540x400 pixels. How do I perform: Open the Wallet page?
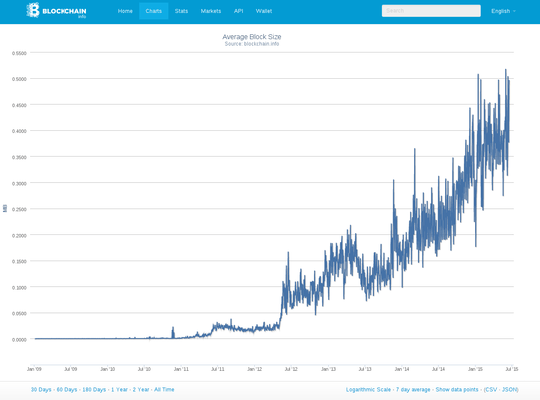[x=264, y=11]
